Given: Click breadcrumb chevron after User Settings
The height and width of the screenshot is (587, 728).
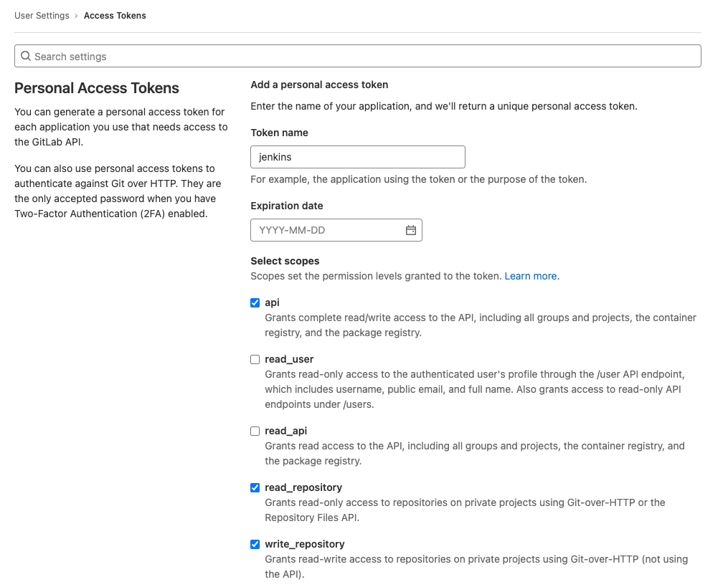Looking at the screenshot, I should [x=77, y=16].
